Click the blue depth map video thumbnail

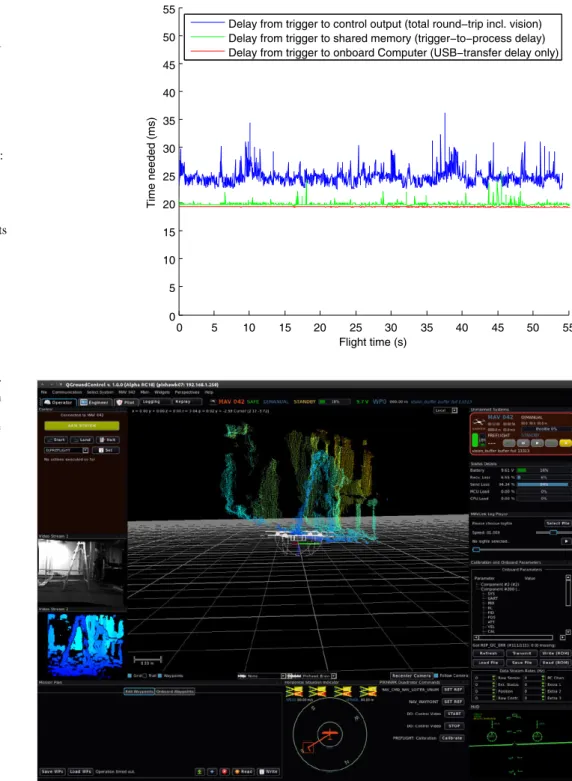(85, 646)
